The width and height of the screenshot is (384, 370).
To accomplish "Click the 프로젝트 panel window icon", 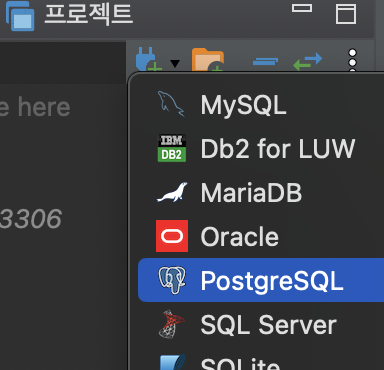I will (x=20, y=15).
